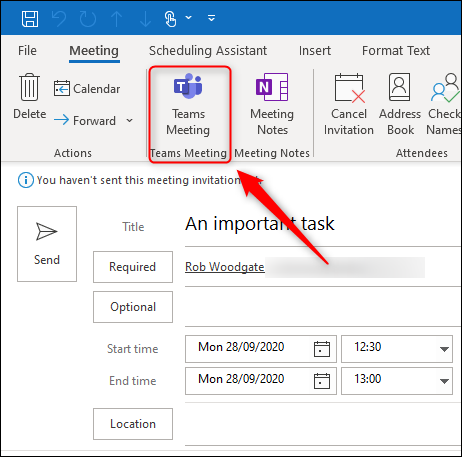The width and height of the screenshot is (462, 457).
Task: Switch to Scheduling Assistant tab
Action: [x=208, y=51]
